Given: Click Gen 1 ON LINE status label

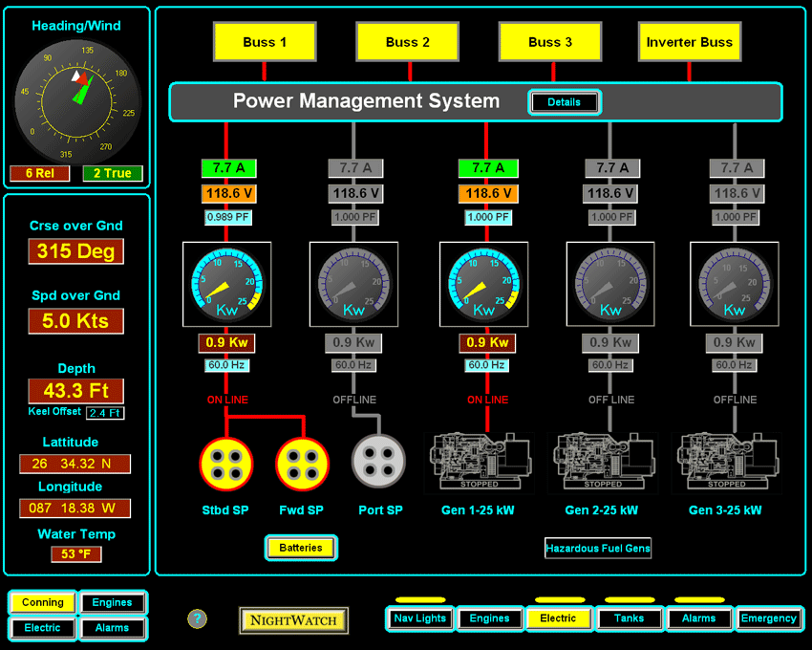Looking at the screenshot, I should 487,400.
